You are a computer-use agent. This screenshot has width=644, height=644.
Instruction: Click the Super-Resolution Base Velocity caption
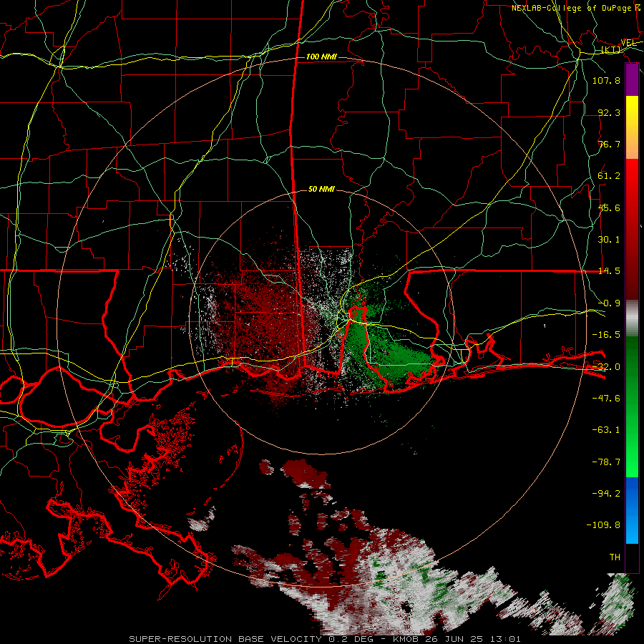pyautogui.click(x=324, y=639)
